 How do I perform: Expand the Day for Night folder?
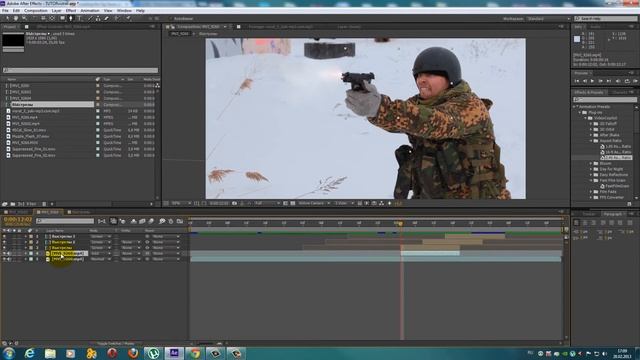(591, 169)
